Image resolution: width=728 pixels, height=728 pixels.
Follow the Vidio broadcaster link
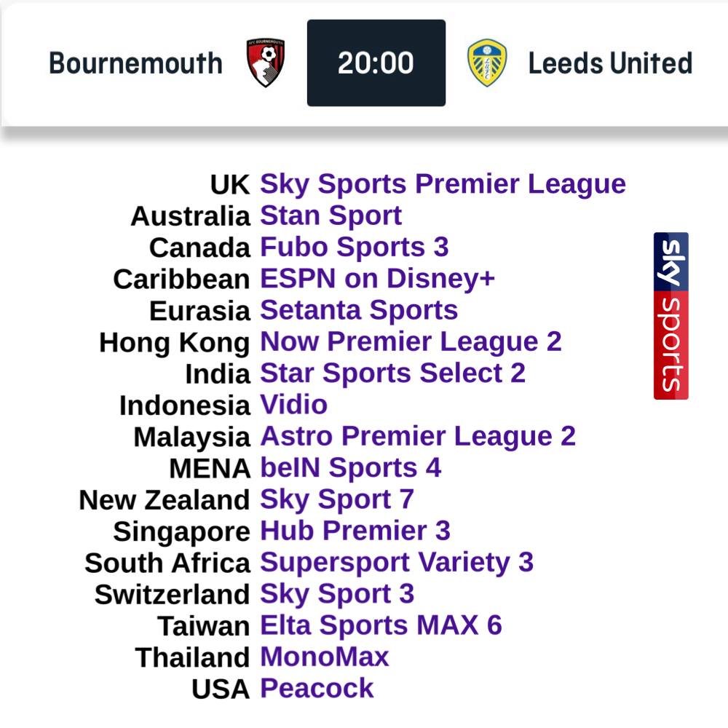pos(294,405)
